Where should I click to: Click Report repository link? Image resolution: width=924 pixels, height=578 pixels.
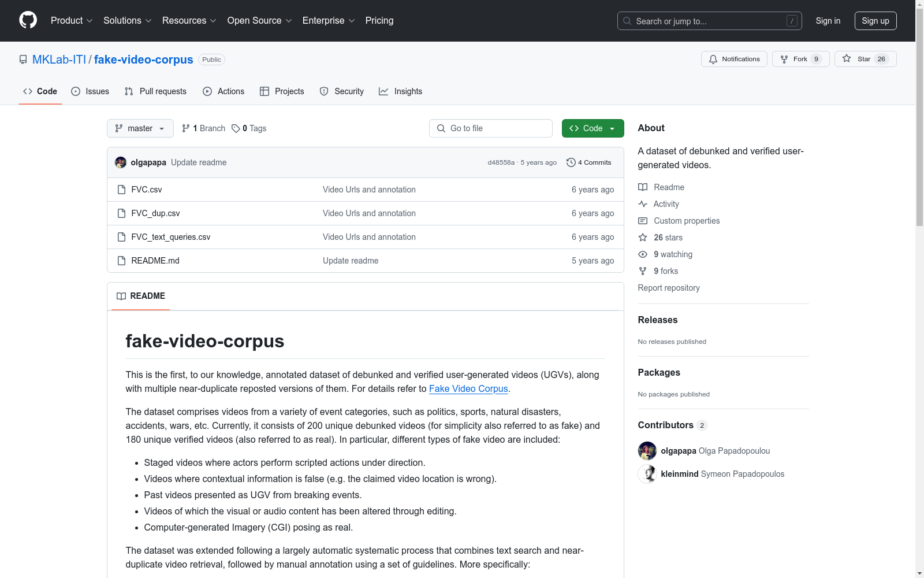(669, 288)
